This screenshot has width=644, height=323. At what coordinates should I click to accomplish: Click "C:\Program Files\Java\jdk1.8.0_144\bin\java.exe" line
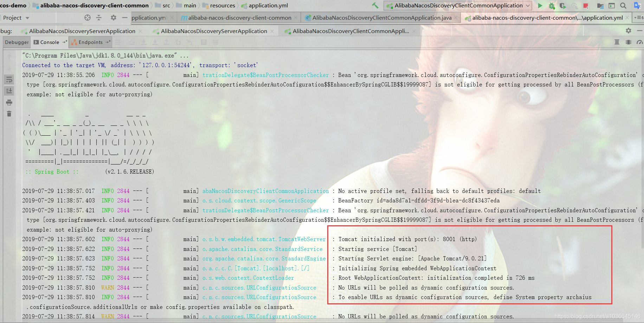pos(105,56)
